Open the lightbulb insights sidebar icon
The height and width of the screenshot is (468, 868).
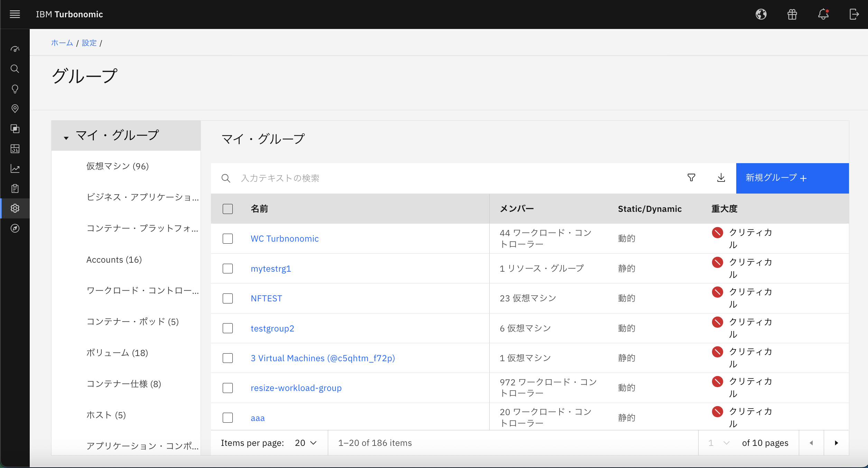pyautogui.click(x=15, y=89)
